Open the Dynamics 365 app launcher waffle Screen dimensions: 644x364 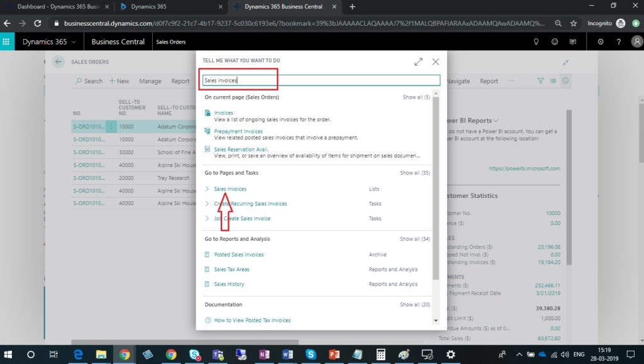click(7, 41)
